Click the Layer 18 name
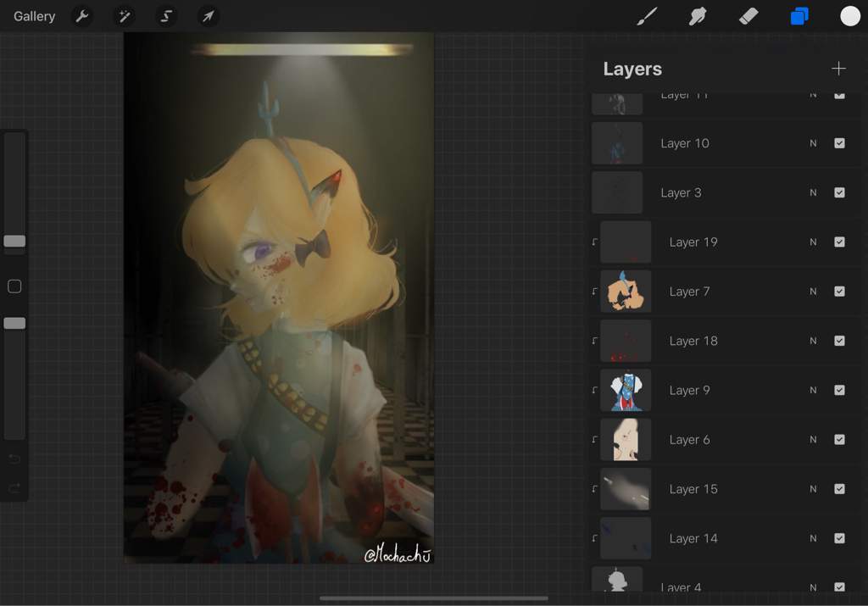868x606 pixels. point(693,341)
